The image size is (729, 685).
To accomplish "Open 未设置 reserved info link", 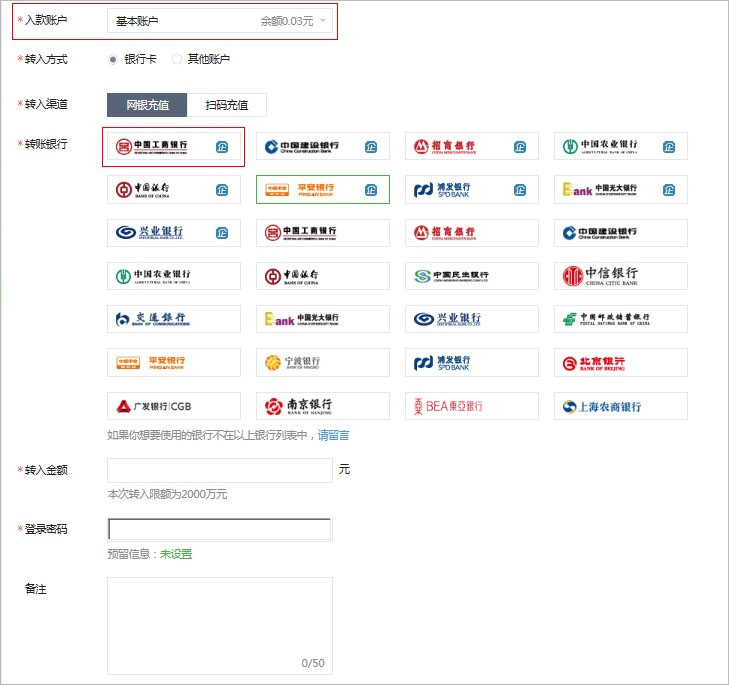I will [176, 554].
